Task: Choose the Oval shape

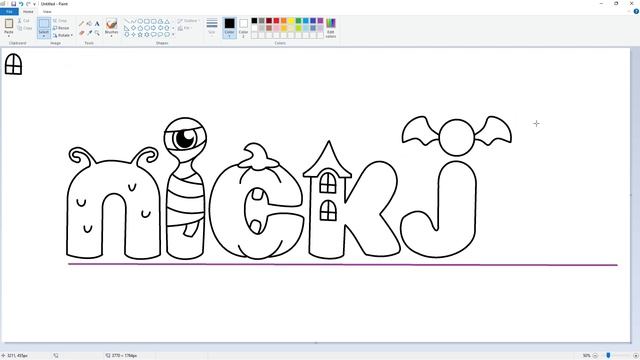Action: 140,21
